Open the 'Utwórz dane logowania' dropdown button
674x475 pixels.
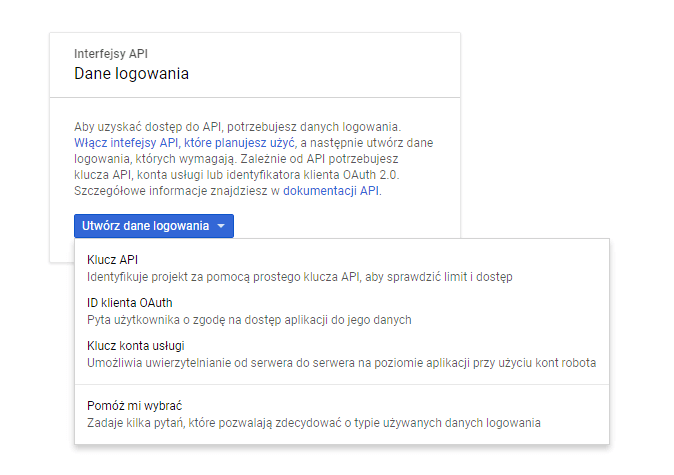point(154,226)
